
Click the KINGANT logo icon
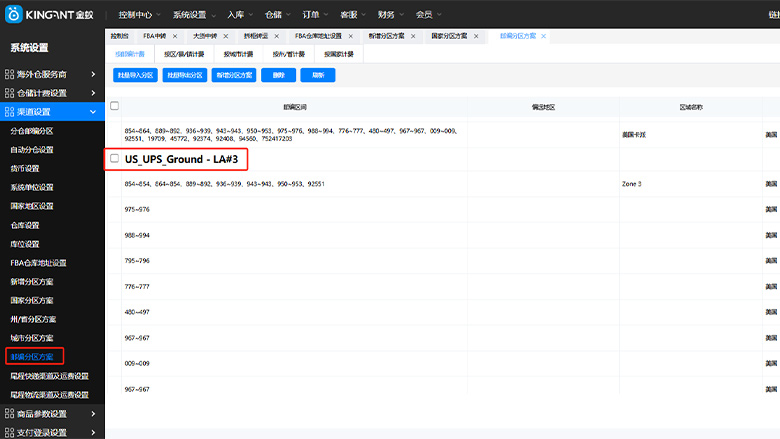(x=14, y=15)
